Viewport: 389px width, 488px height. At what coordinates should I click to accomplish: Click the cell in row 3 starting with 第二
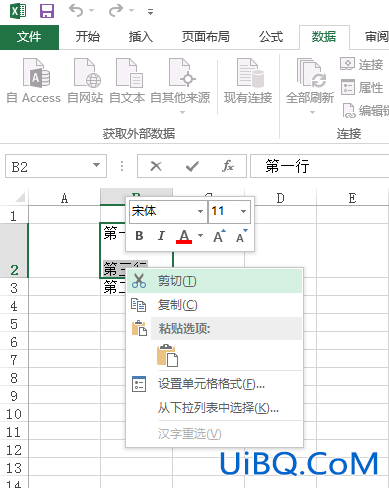(x=113, y=287)
